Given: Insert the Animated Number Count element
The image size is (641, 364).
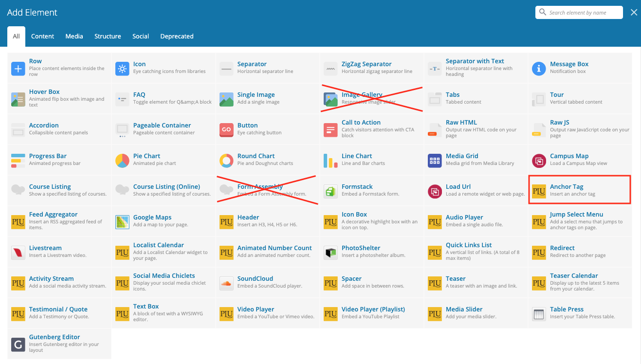Looking at the screenshot, I should (268, 253).
